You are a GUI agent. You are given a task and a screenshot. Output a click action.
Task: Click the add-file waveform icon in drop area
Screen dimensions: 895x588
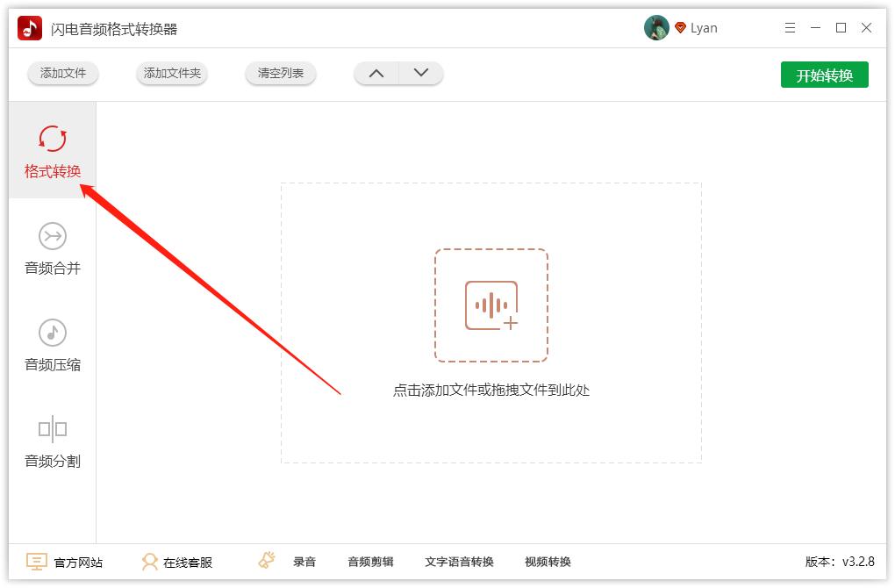pos(490,306)
